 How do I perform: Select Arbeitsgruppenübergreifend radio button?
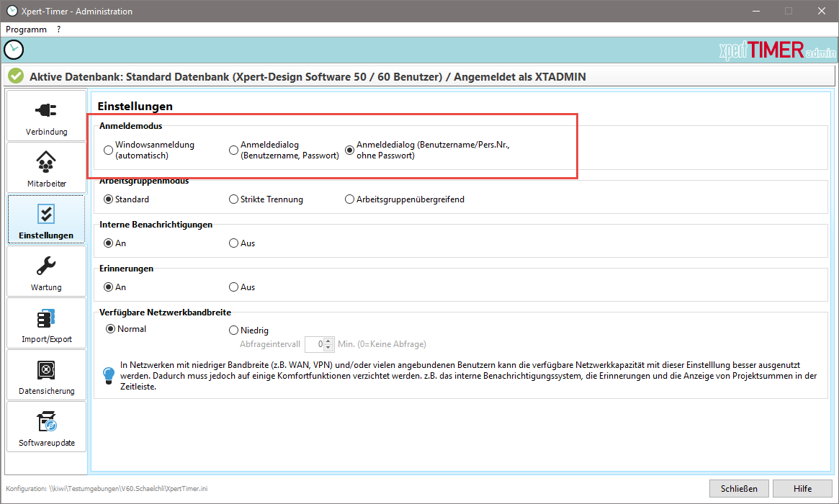[350, 199]
